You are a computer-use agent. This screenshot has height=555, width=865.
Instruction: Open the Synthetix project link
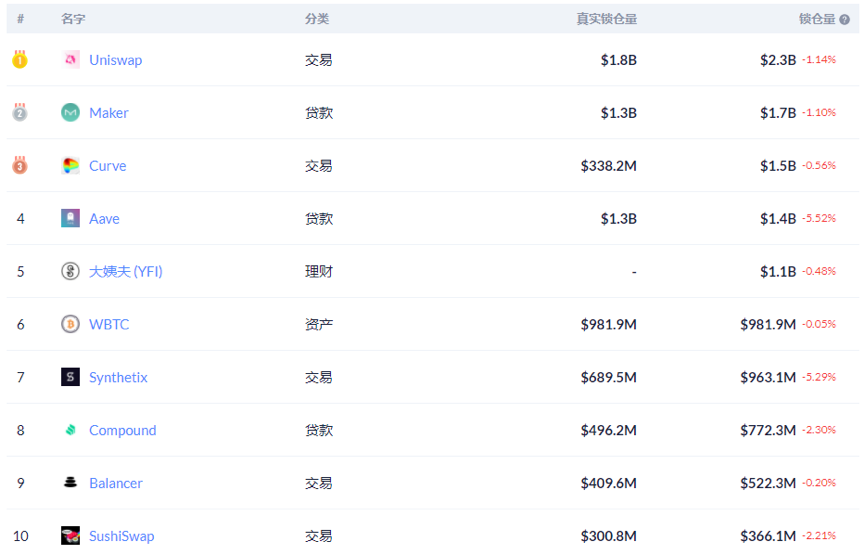coord(118,377)
